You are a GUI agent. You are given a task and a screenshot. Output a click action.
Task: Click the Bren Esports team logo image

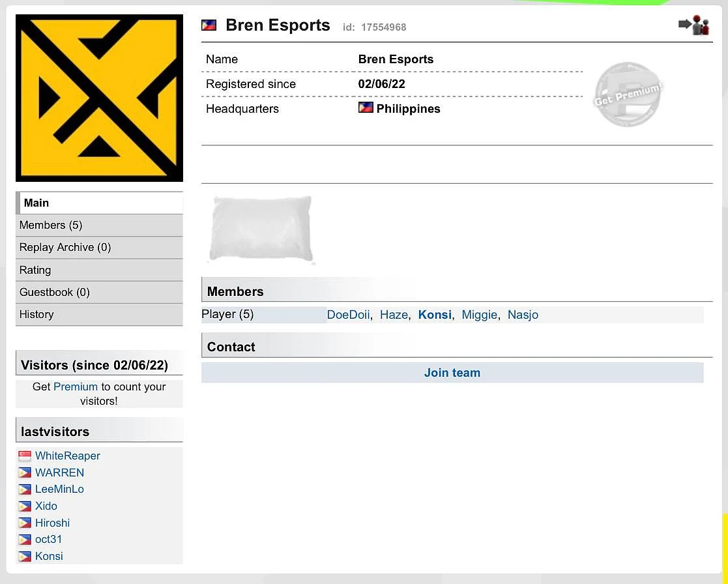pyautogui.click(x=99, y=98)
